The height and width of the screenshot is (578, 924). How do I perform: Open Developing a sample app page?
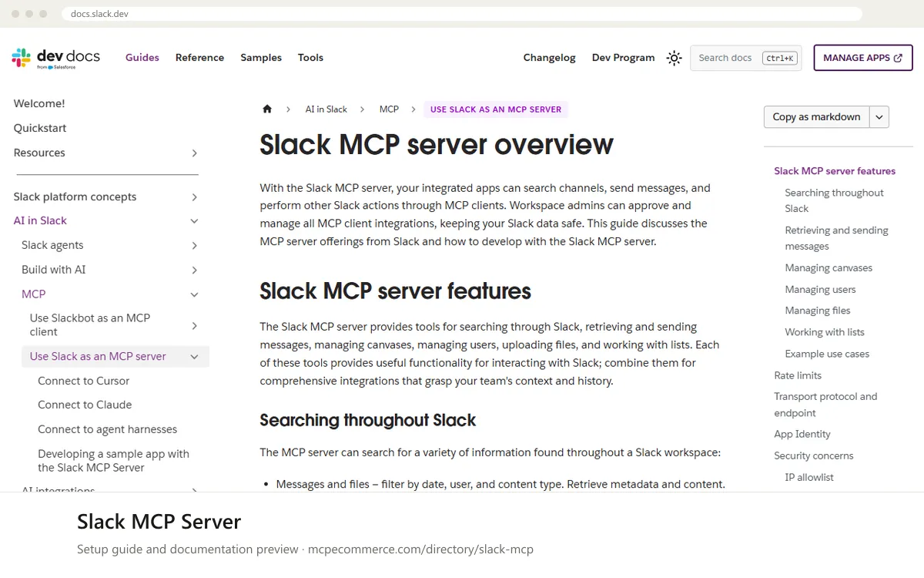(x=113, y=460)
